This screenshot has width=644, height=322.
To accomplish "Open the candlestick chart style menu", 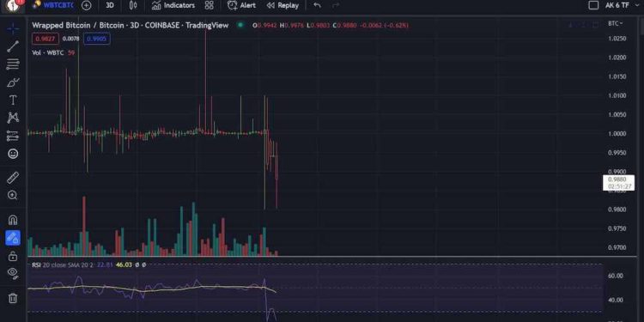I will tap(133, 5).
